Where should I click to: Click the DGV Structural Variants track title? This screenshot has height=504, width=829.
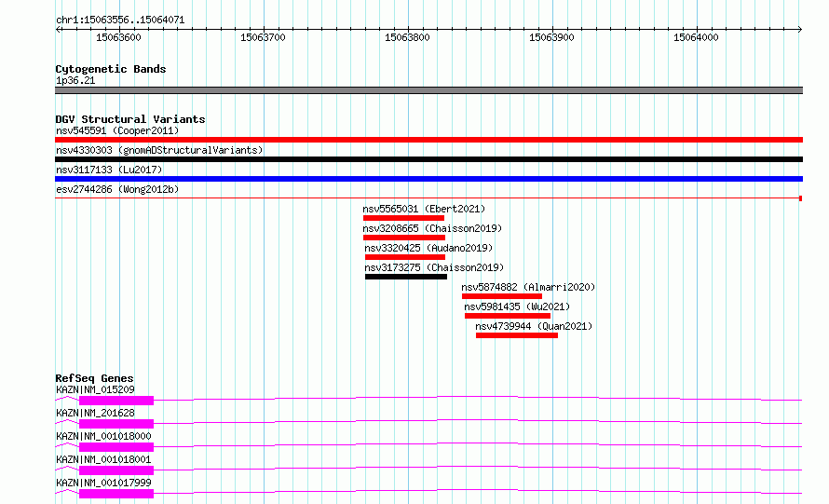coord(130,119)
